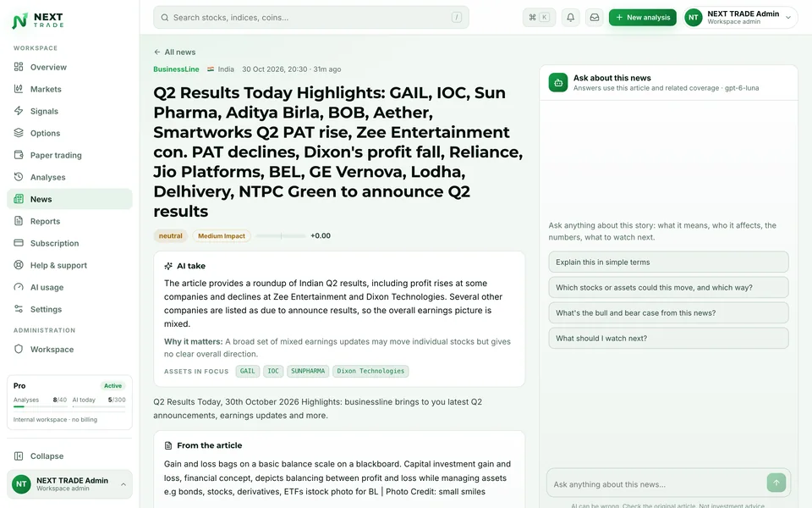Click the Overview grid icon
812x508 pixels.
[19, 67]
